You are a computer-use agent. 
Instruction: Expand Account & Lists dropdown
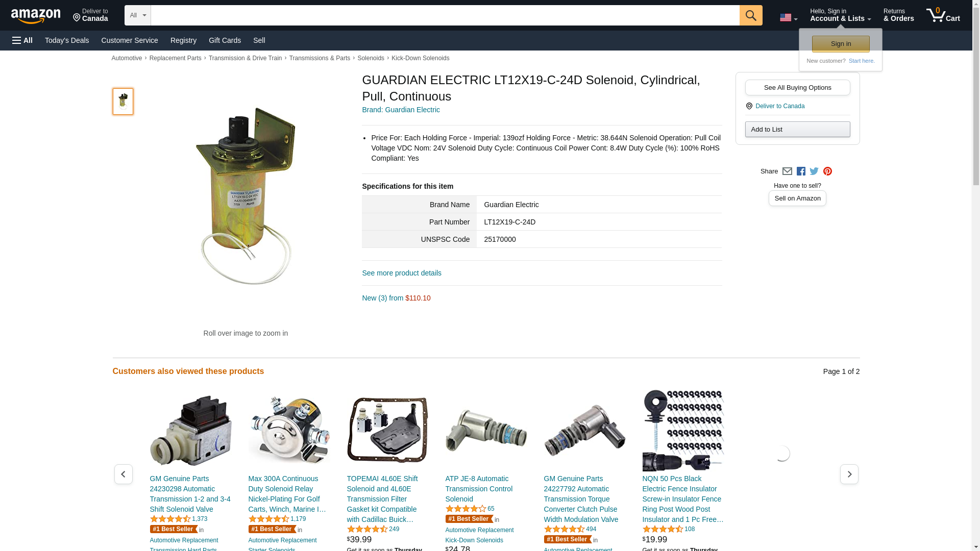[x=840, y=15]
